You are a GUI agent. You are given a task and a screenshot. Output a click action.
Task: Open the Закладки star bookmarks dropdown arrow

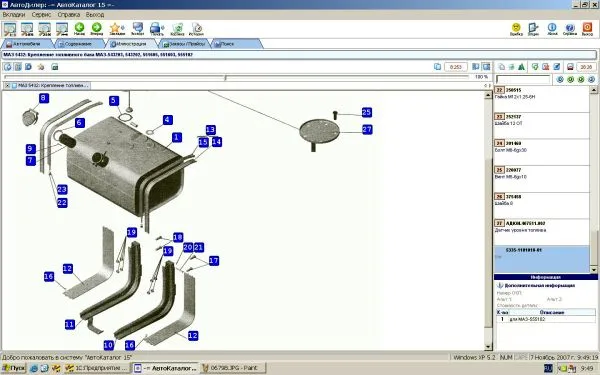click(123, 28)
